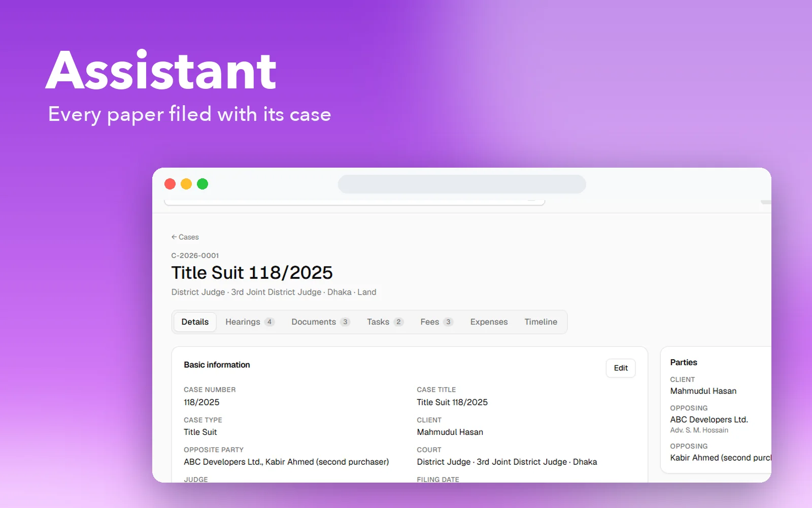
Task: Open the Hearings tab
Action: coord(250,322)
